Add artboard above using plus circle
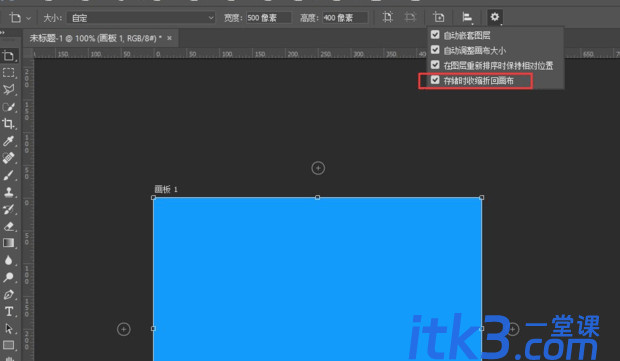Viewport: 620px width, 361px height. 318,168
